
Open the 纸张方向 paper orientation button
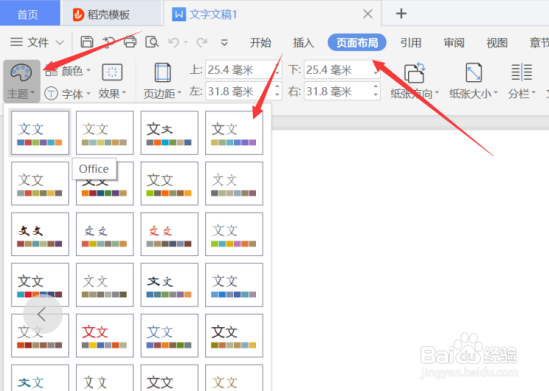tap(415, 81)
